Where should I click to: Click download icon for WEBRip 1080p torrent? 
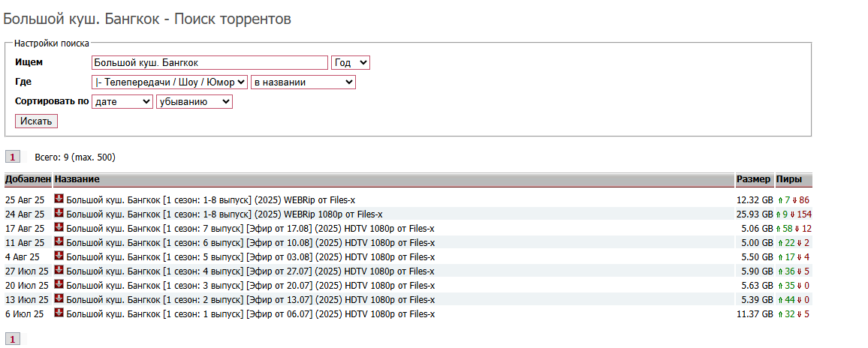(x=59, y=214)
